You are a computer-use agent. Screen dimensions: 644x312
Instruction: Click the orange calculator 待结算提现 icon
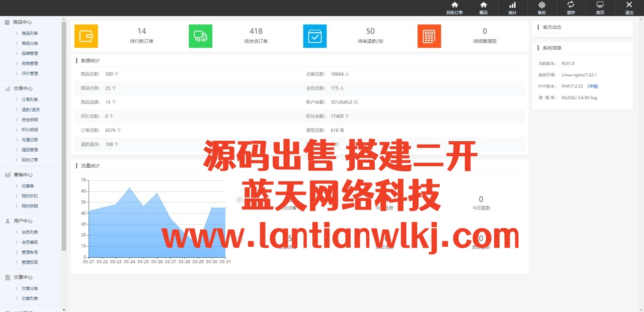(429, 36)
